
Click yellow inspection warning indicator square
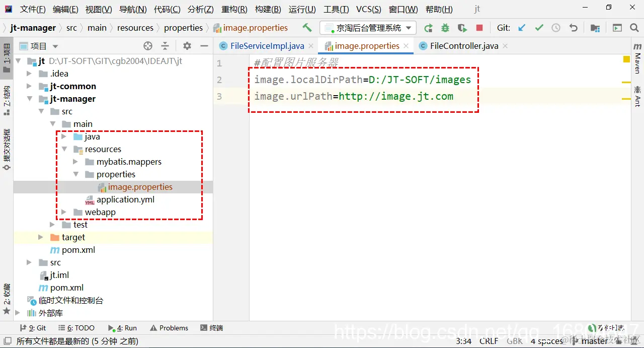coord(626,59)
